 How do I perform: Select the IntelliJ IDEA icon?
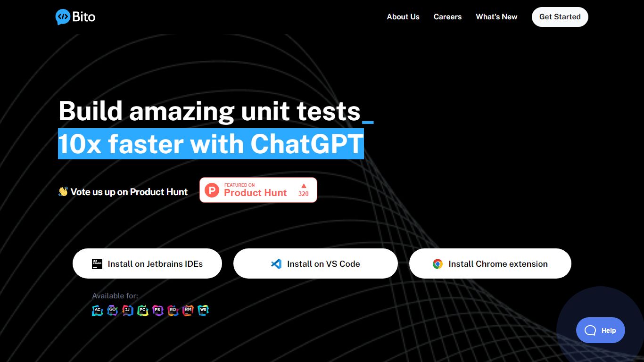[128, 310]
